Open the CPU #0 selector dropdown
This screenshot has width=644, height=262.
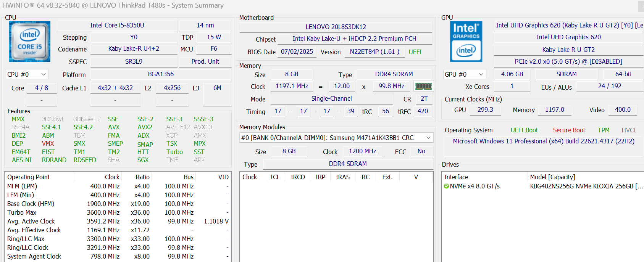[26, 74]
